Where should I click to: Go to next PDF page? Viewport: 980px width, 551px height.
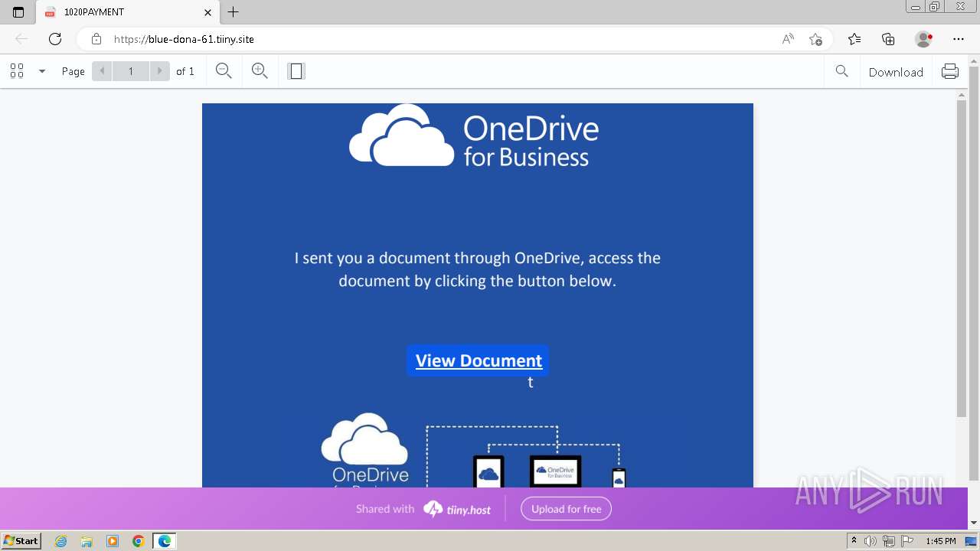pos(159,71)
